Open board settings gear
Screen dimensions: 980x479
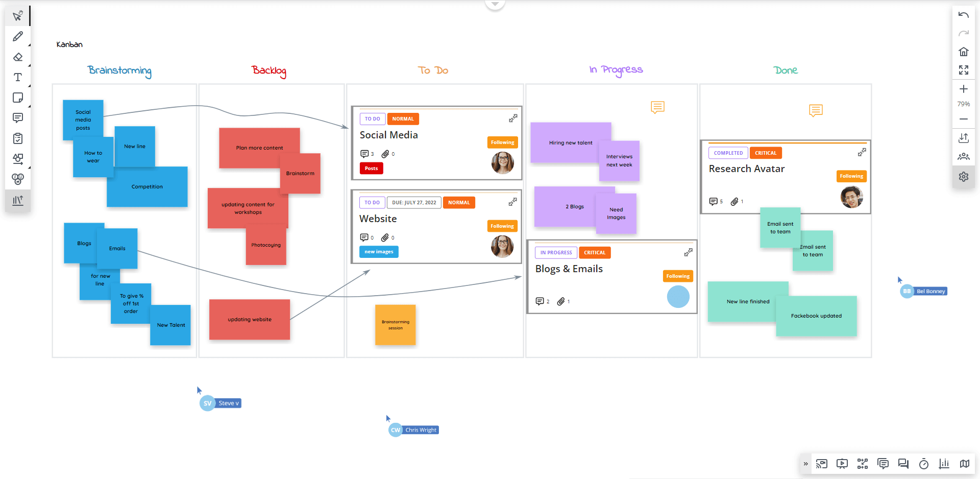click(x=963, y=177)
